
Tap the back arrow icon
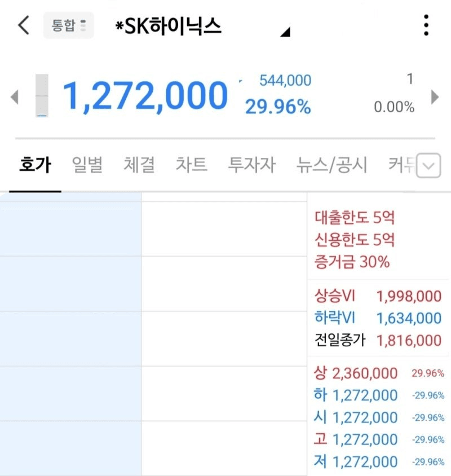click(x=24, y=25)
